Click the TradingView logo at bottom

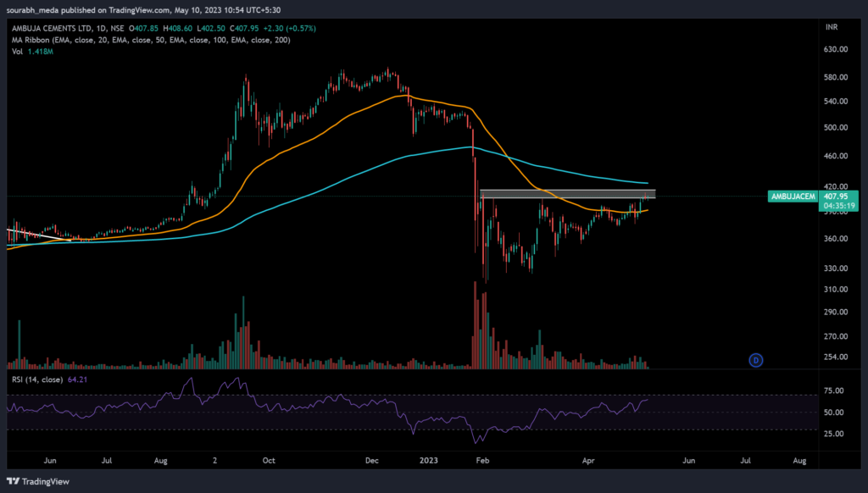[38, 481]
